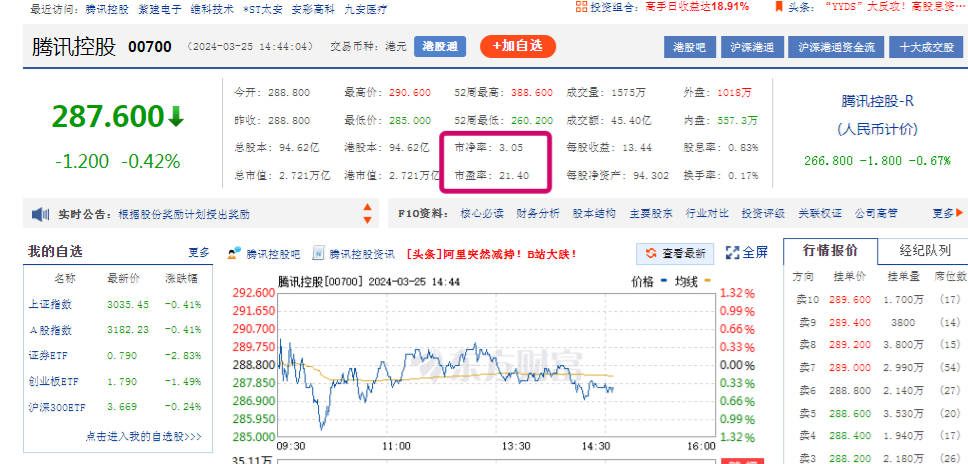Open 十大成交股 button
This screenshot has height=464, width=968.
click(927, 48)
